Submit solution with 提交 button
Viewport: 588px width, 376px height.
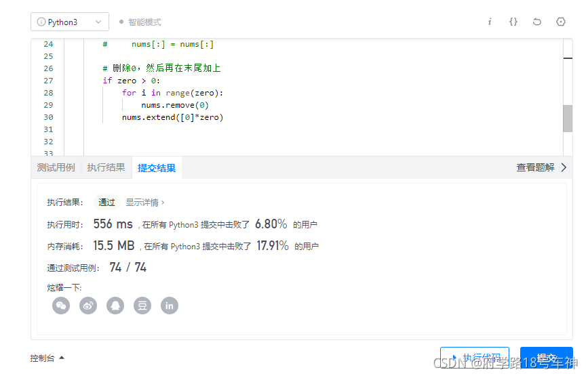[547, 357]
